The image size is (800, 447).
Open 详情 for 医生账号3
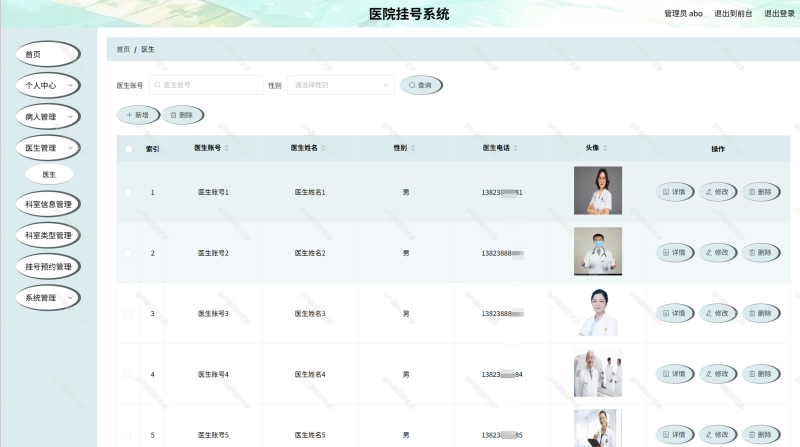[674, 313]
